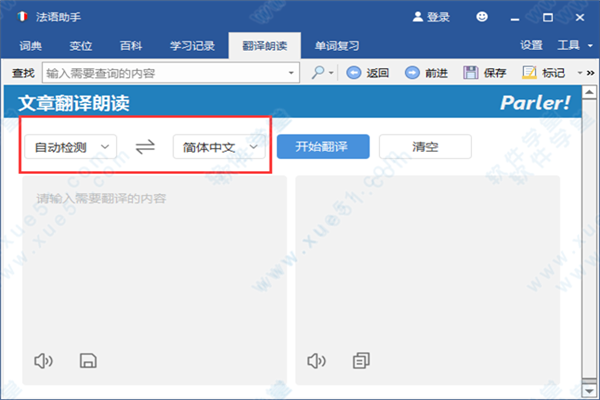Switch to the 词典 tab
Viewport: 600px width, 400px height.
pyautogui.click(x=31, y=46)
